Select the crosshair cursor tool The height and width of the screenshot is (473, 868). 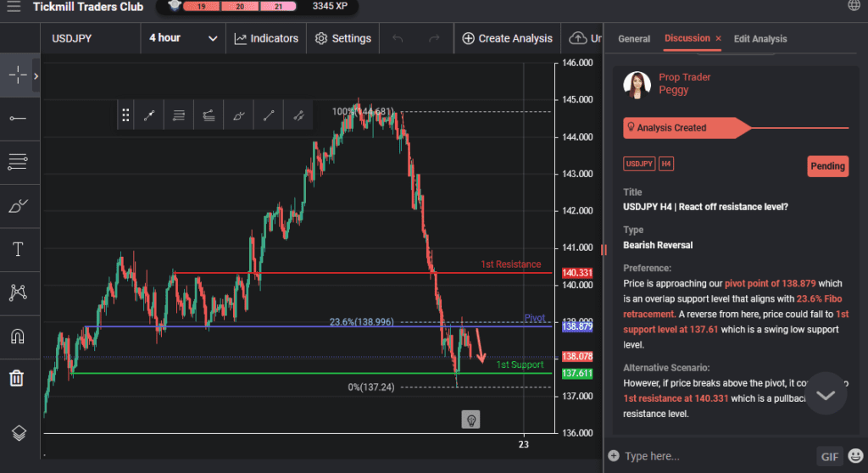click(17, 75)
